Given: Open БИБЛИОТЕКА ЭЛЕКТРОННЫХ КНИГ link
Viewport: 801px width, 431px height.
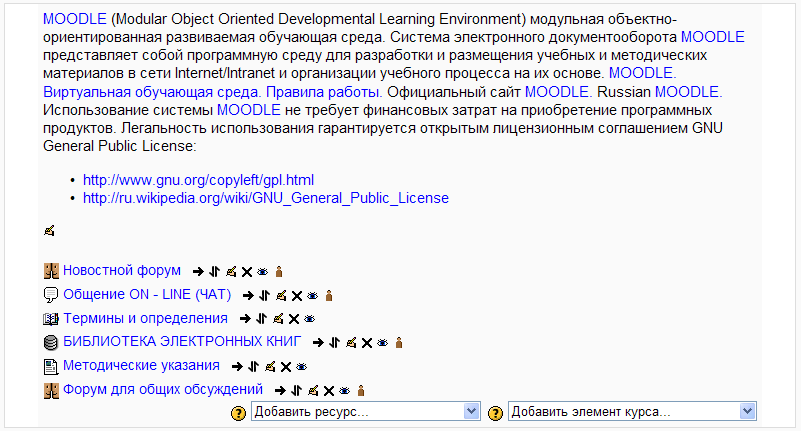Looking at the screenshot, I should pos(182,342).
